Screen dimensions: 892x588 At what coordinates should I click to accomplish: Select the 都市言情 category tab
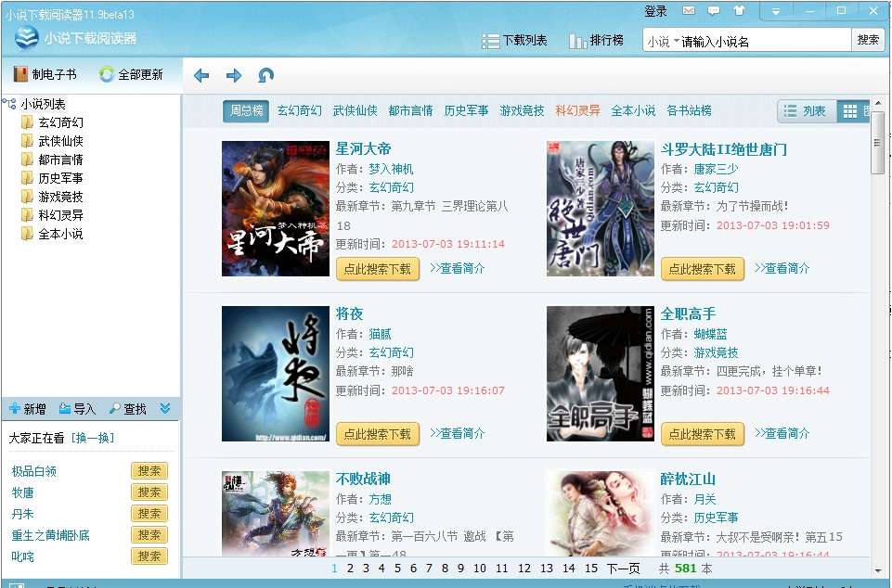(x=411, y=110)
